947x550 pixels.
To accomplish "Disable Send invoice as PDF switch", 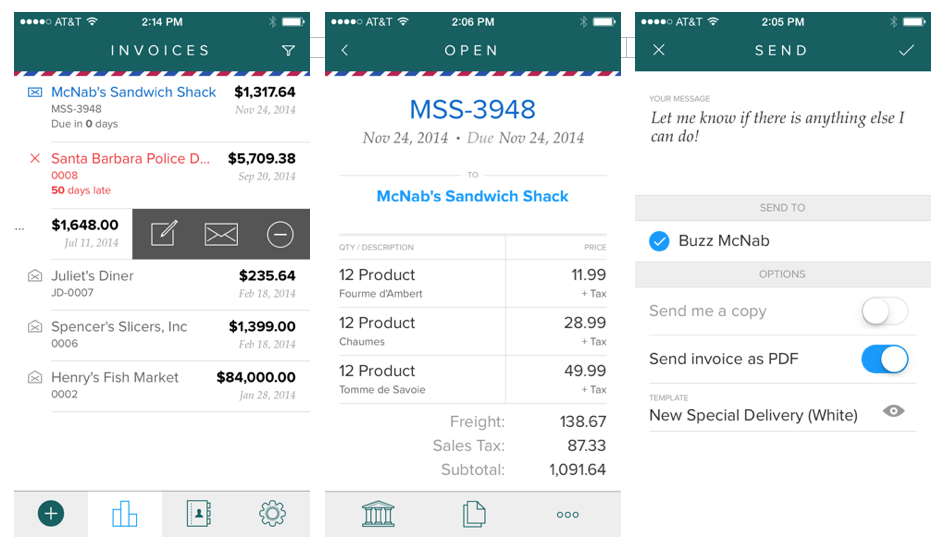I will (885, 359).
